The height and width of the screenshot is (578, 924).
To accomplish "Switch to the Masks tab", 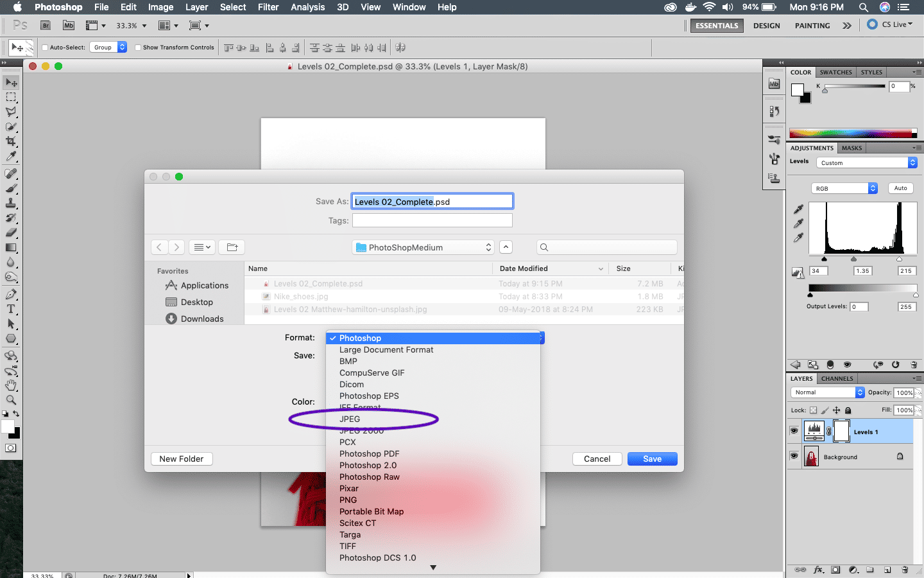I will (851, 148).
